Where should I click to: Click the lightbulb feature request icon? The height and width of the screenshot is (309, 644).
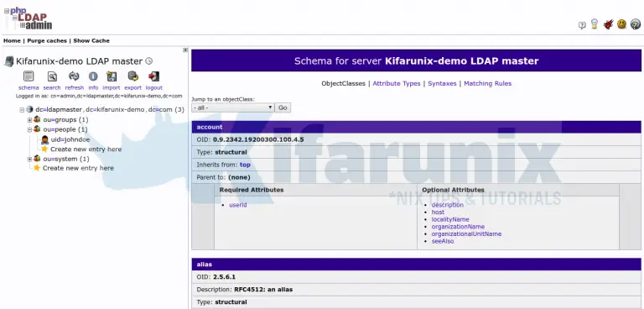(595, 24)
